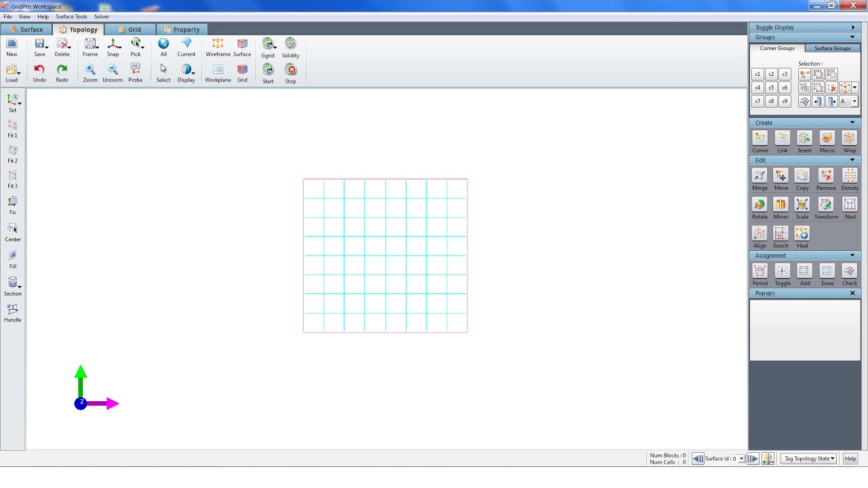Toggle Workplane display
The image size is (868, 488).
218,69
